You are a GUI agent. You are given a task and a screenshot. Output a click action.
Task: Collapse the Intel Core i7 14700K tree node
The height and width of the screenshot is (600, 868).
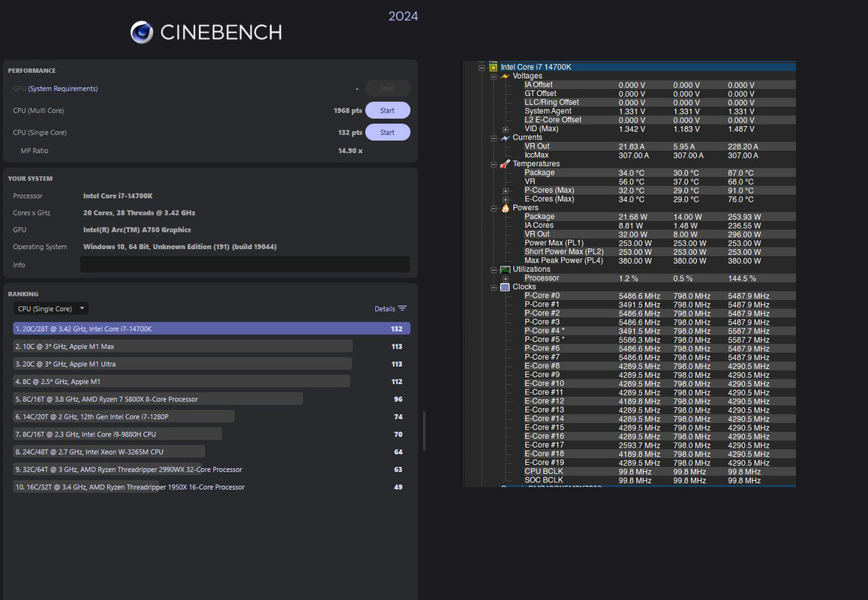(482, 67)
